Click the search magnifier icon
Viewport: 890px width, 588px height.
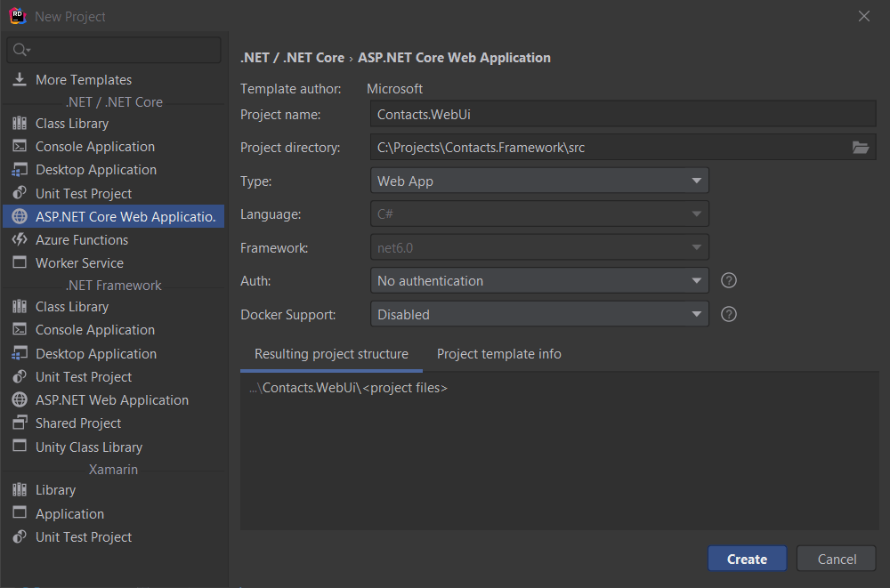20,50
